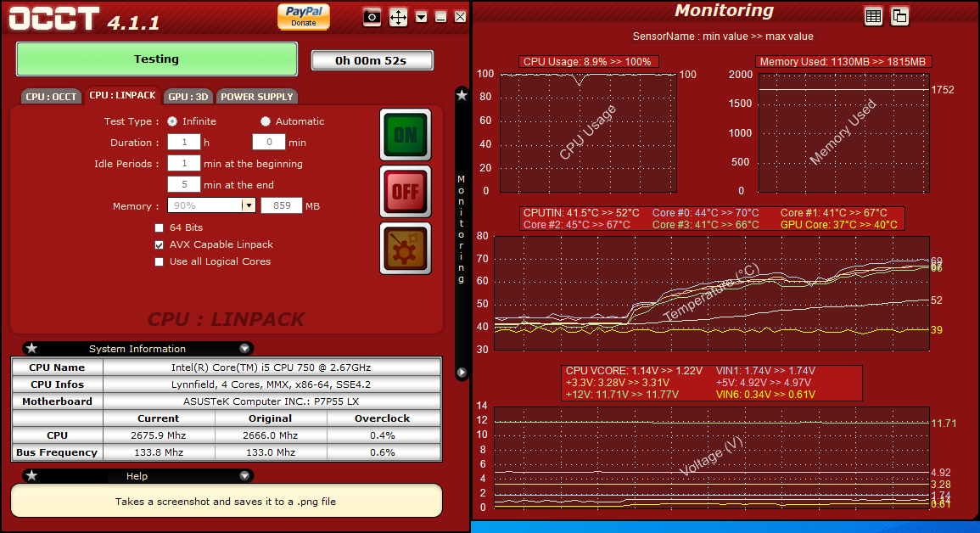Viewport: 980px width, 533px height.
Task: Click the Help tip text box
Action: [x=227, y=501]
